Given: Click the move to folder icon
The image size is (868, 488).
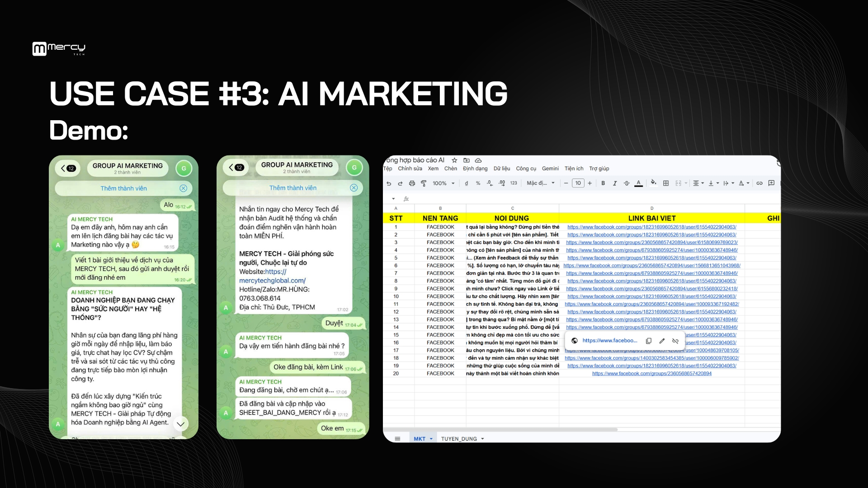Looking at the screenshot, I should pyautogui.click(x=467, y=160).
